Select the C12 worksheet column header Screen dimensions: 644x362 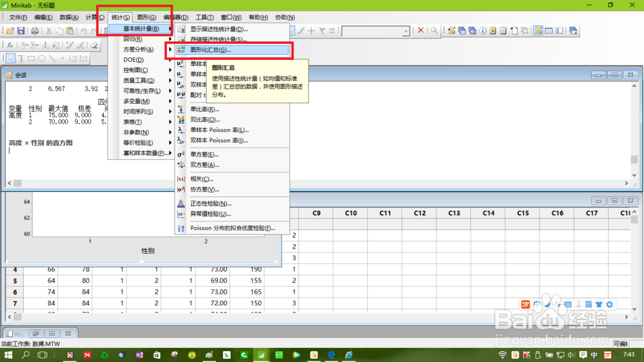pyautogui.click(x=419, y=213)
